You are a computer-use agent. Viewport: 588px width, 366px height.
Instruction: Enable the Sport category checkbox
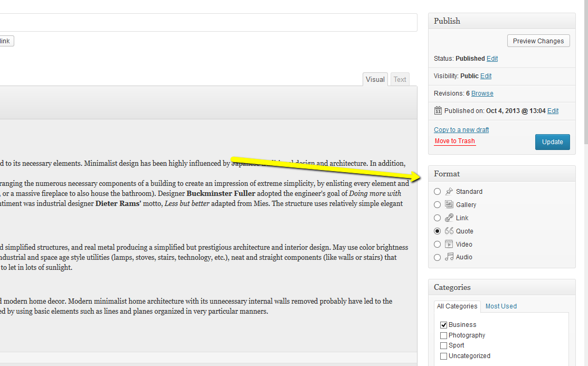[443, 345]
